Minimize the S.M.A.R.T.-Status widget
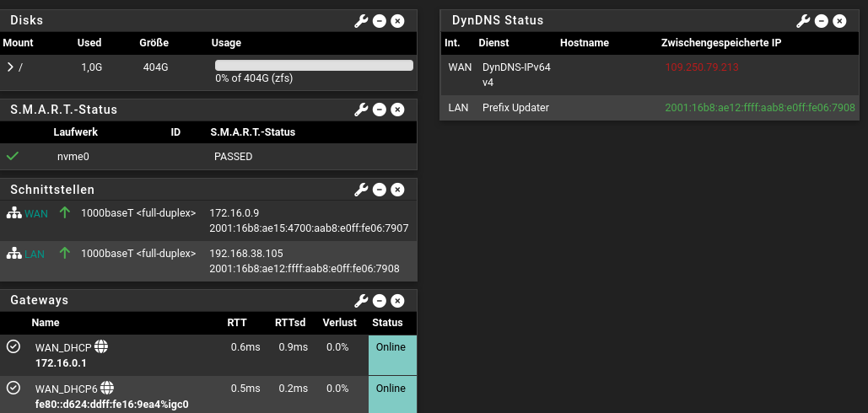Viewport: 868px width, 413px height. click(x=380, y=110)
